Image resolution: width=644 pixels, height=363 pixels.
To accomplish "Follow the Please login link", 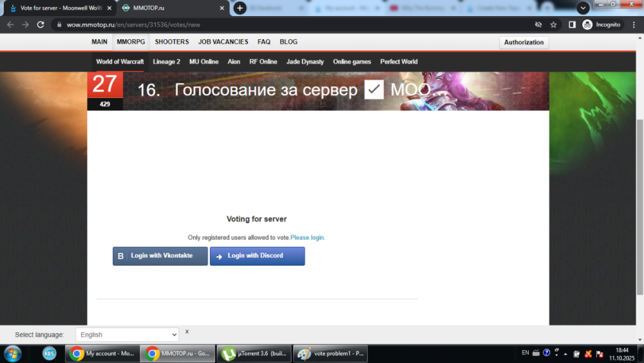I will [308, 238].
